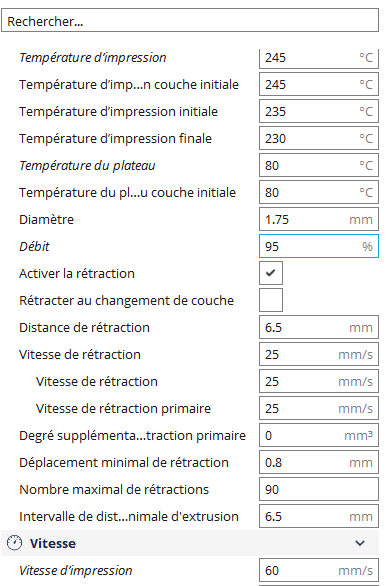Edit the Température d'impression finale field

pyautogui.click(x=319, y=138)
